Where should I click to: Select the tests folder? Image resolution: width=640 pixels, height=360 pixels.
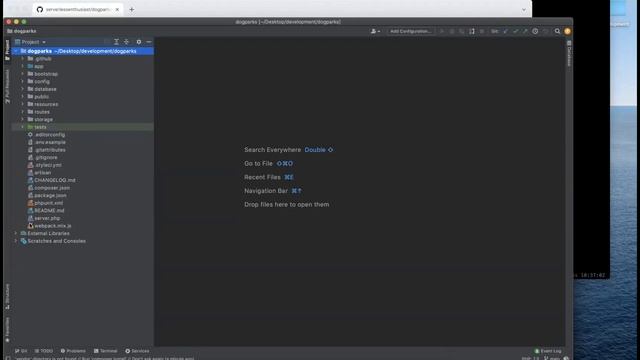83,127
